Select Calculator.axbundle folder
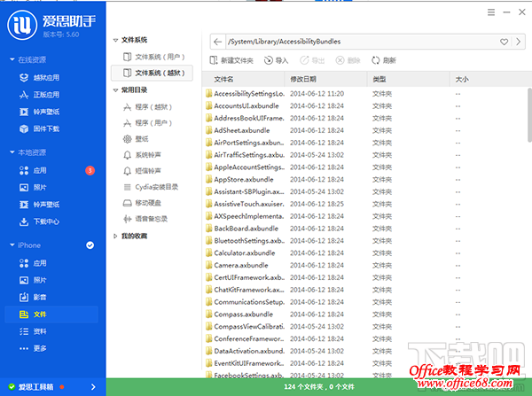Viewport: 532px width, 396px height. [x=245, y=252]
